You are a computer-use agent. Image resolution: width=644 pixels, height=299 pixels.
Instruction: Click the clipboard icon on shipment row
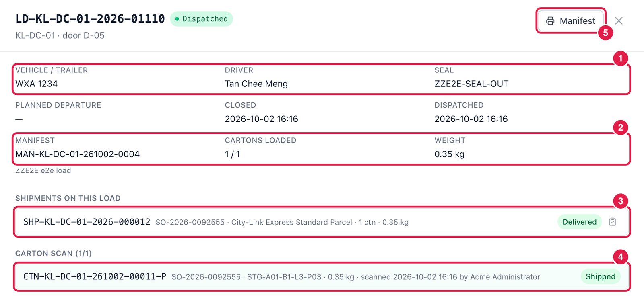pos(613,222)
